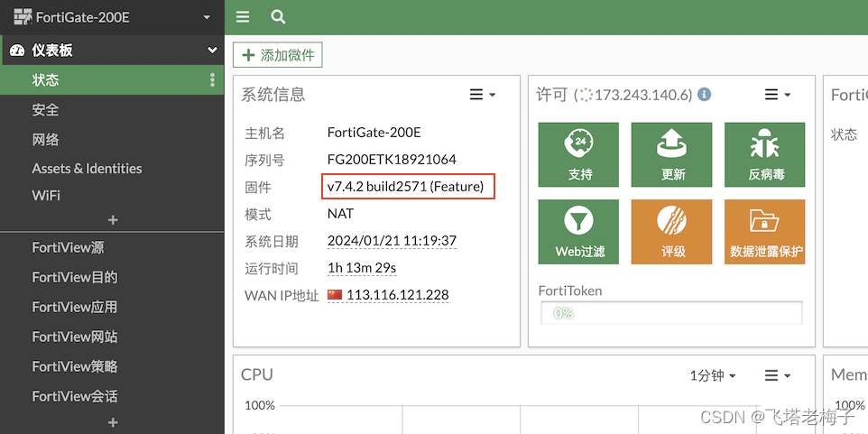Screen dimensions: 868x434
Task: Click WAN IP address 113.116.121.228
Action: click(x=398, y=295)
